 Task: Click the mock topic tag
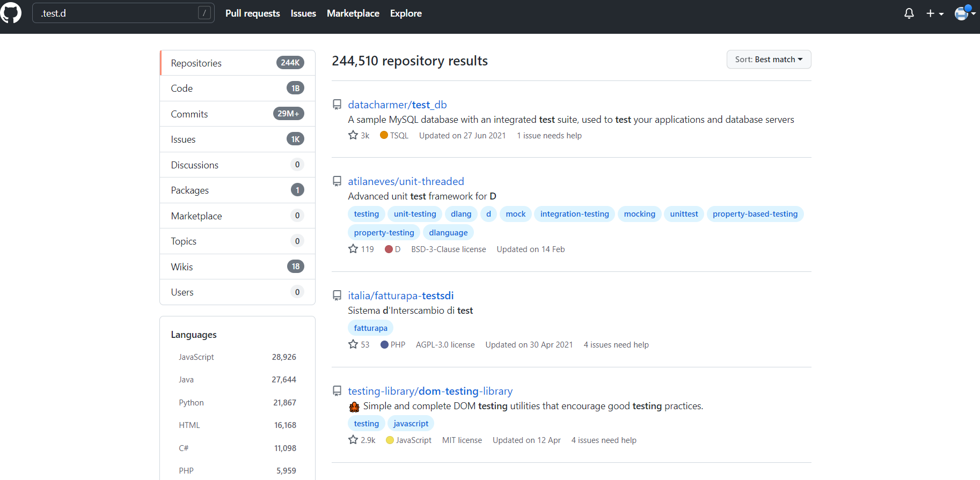point(516,214)
